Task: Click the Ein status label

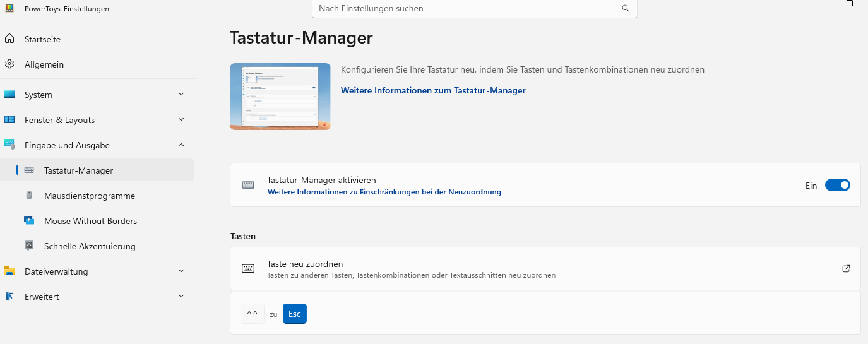Action: click(x=811, y=186)
